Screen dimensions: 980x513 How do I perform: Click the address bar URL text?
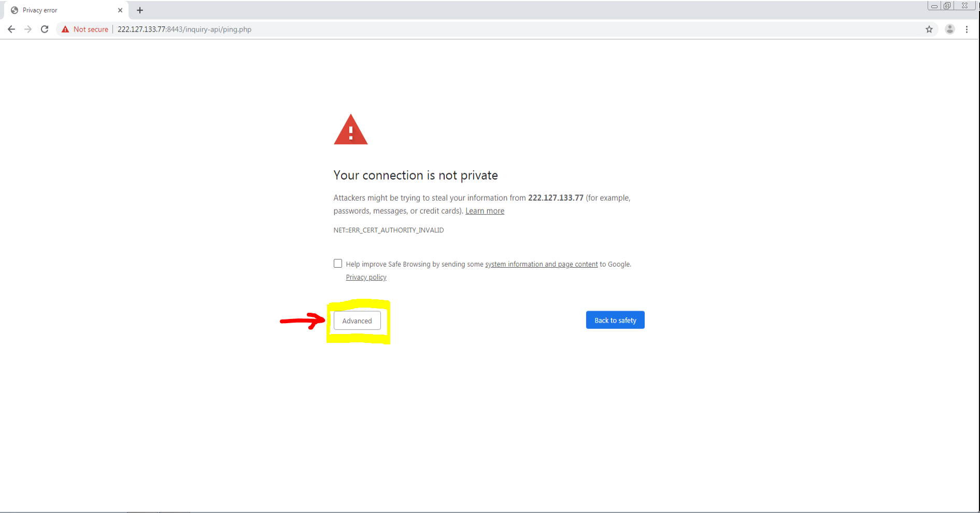coord(184,30)
